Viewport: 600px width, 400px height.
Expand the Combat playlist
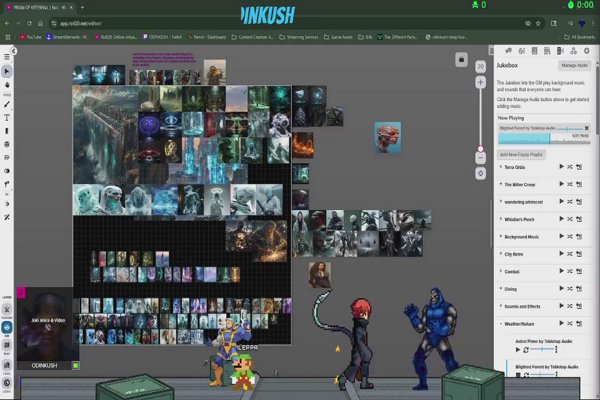(x=501, y=271)
